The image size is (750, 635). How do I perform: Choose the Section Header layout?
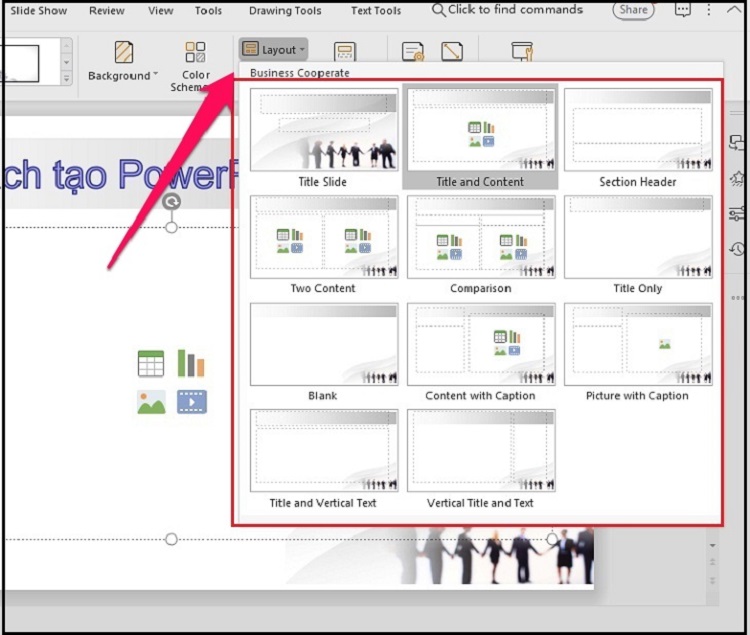(x=638, y=138)
